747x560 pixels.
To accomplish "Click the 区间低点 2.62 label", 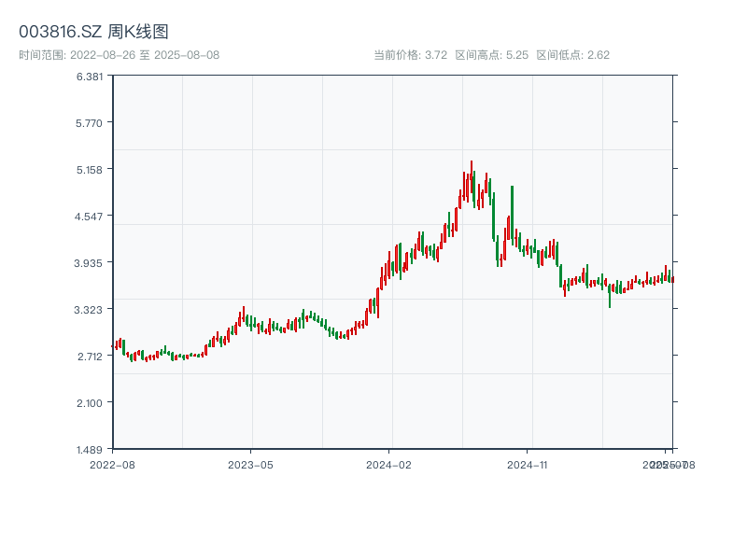I will point(573,55).
